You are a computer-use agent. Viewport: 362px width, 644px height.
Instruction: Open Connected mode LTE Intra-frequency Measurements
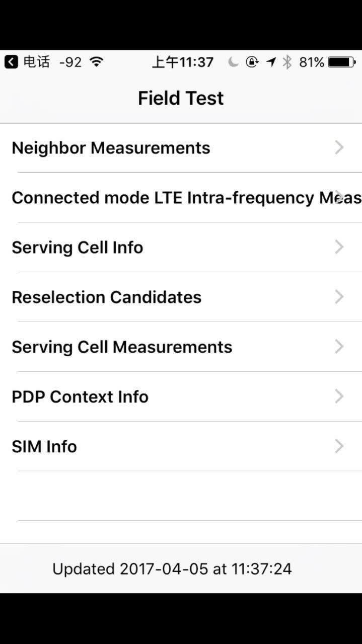[x=181, y=198]
